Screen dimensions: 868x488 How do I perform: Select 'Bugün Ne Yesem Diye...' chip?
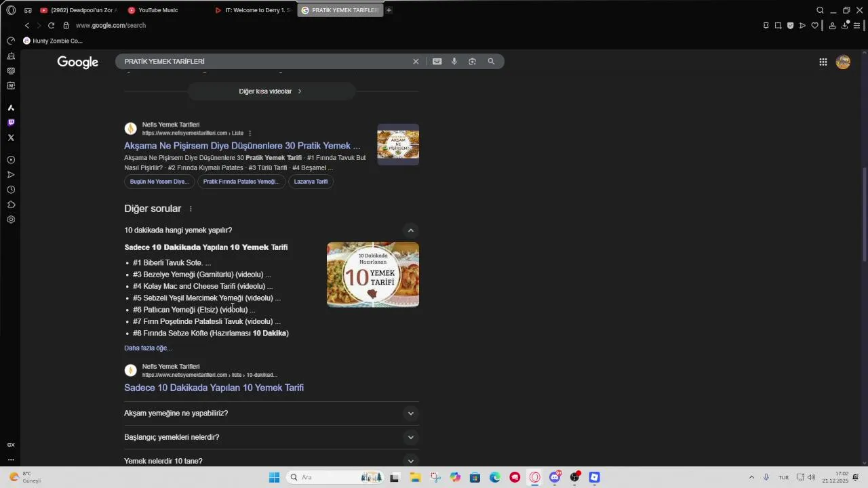coord(159,182)
